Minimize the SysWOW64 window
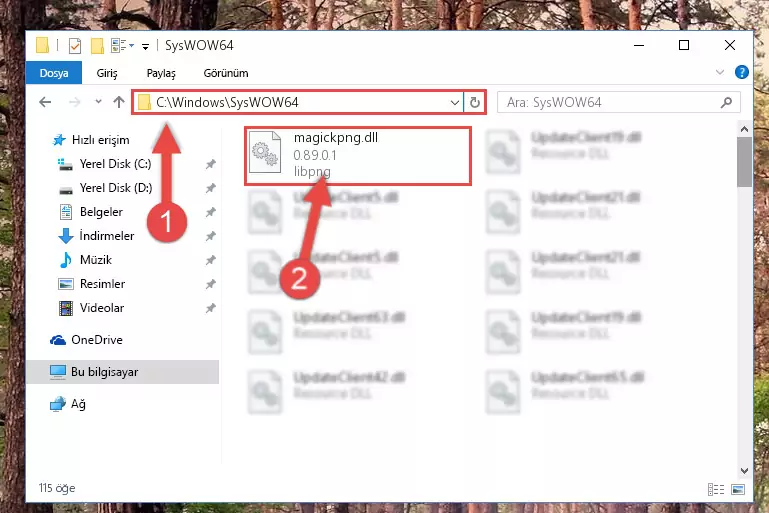Viewport: 769px width, 513px height. pyautogui.click(x=639, y=45)
